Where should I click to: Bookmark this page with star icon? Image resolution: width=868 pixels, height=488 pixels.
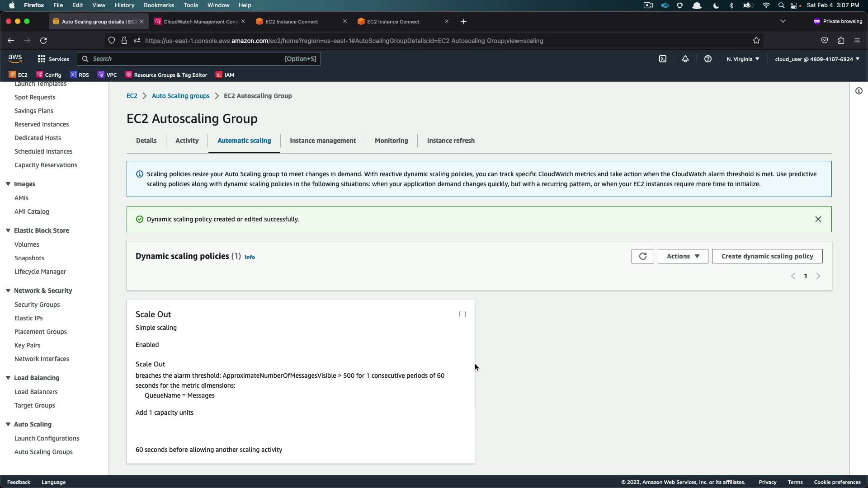(756, 41)
